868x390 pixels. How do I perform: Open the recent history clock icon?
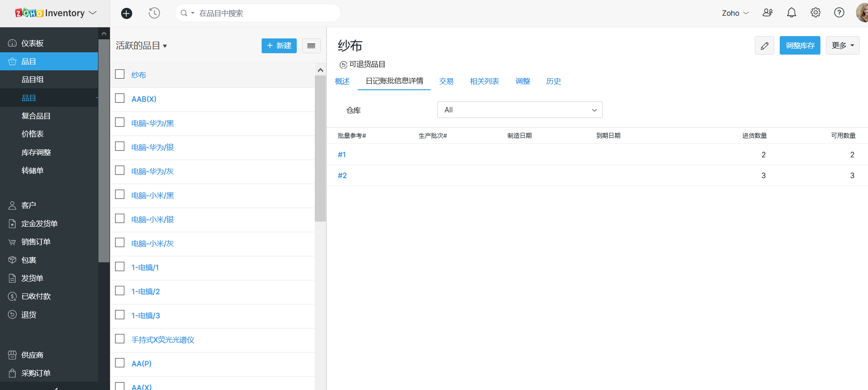click(154, 13)
